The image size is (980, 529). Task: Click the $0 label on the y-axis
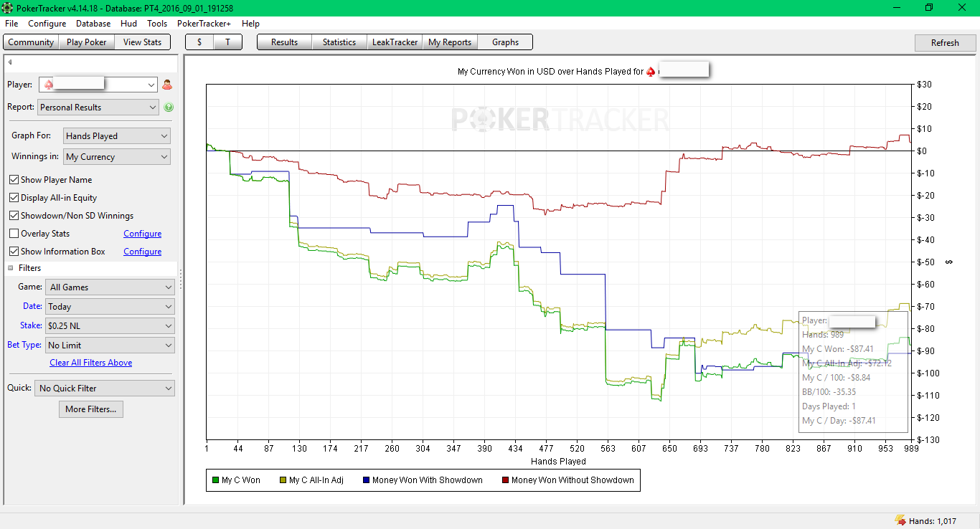(x=923, y=151)
